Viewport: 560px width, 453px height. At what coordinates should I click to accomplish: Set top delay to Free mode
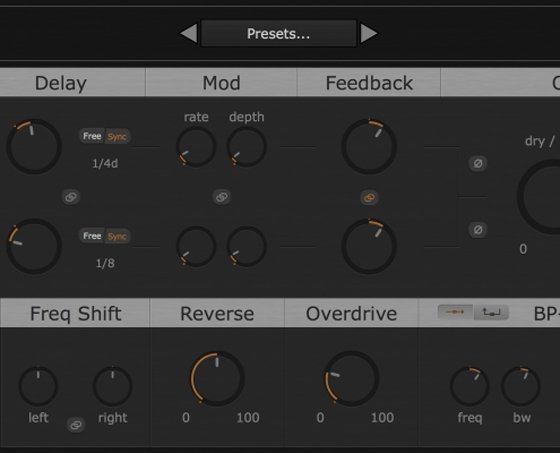pos(92,136)
